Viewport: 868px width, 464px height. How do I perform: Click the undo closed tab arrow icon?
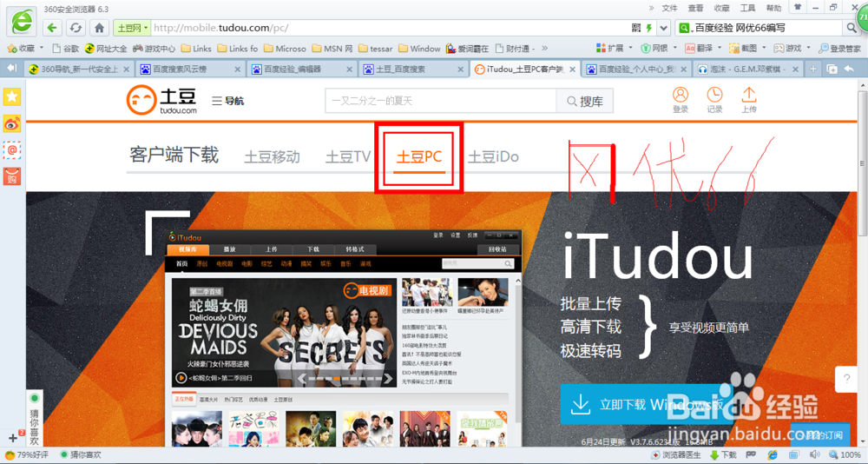(849, 69)
